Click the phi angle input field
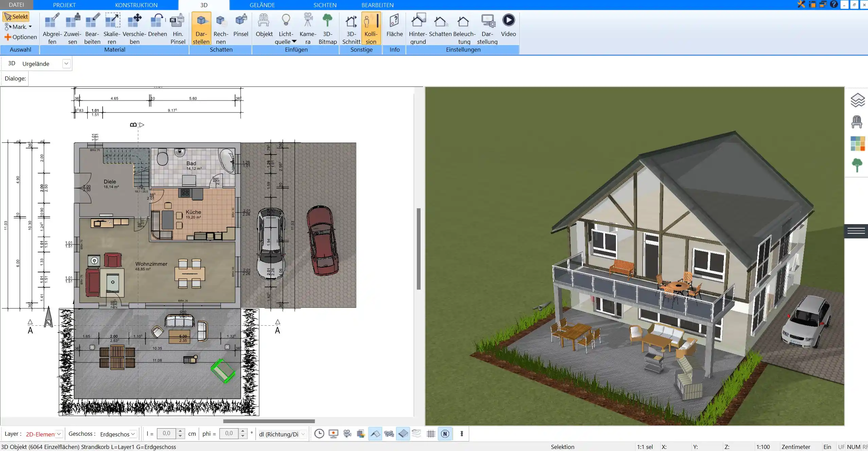Screen dimensions: 868x451 229,433
